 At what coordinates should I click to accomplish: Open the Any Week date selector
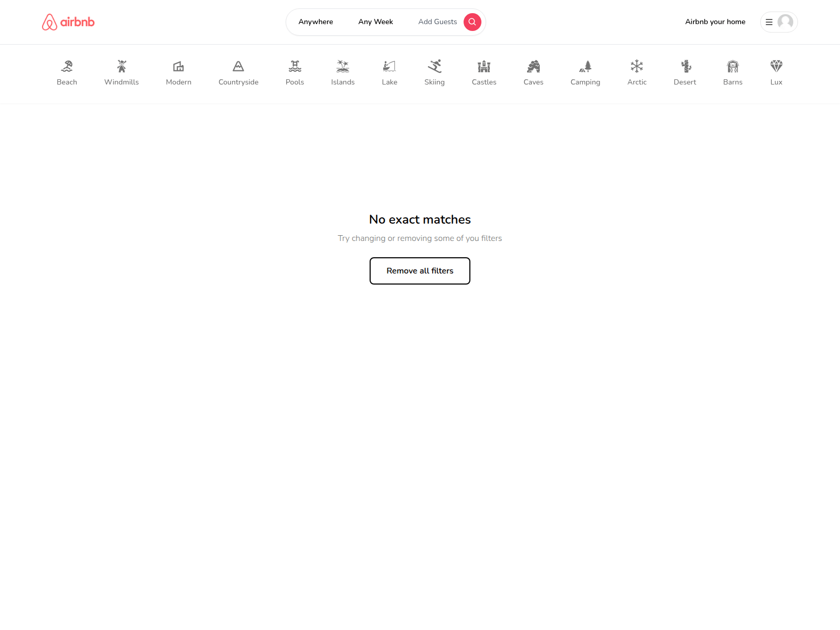376,22
